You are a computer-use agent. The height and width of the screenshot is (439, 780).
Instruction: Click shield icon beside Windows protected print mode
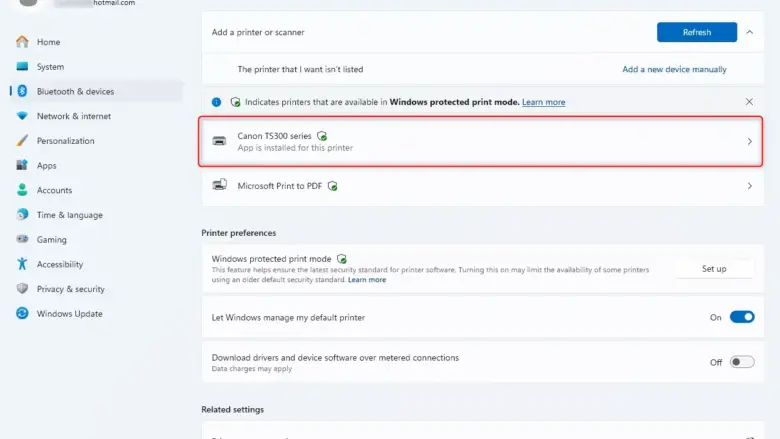[x=341, y=259]
